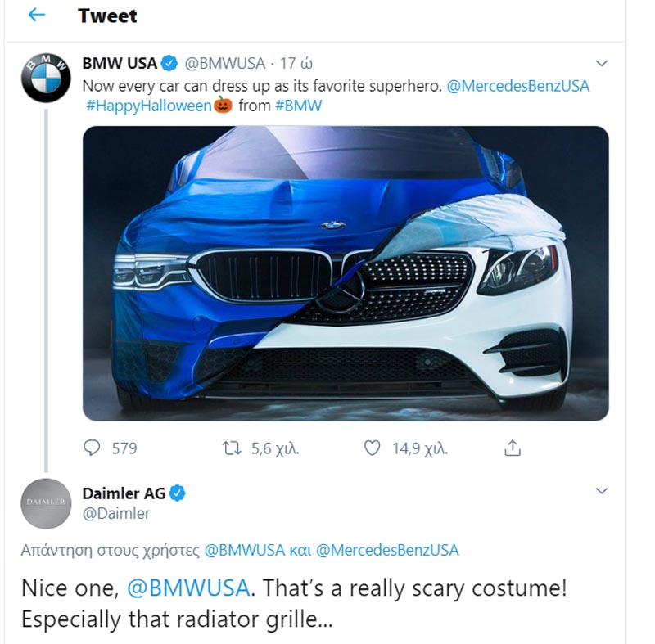Open the #HappyHalloween hashtag
The image size is (655, 644).
[x=150, y=106]
